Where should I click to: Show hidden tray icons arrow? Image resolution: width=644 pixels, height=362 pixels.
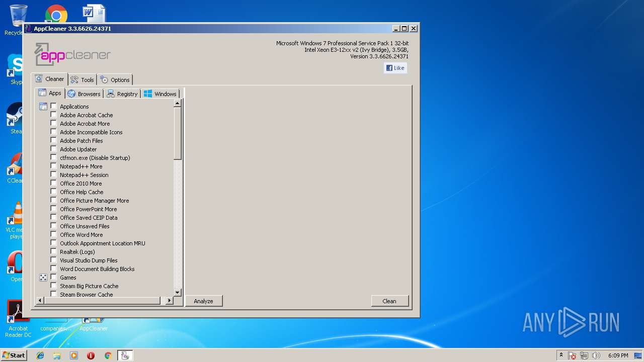(561, 355)
